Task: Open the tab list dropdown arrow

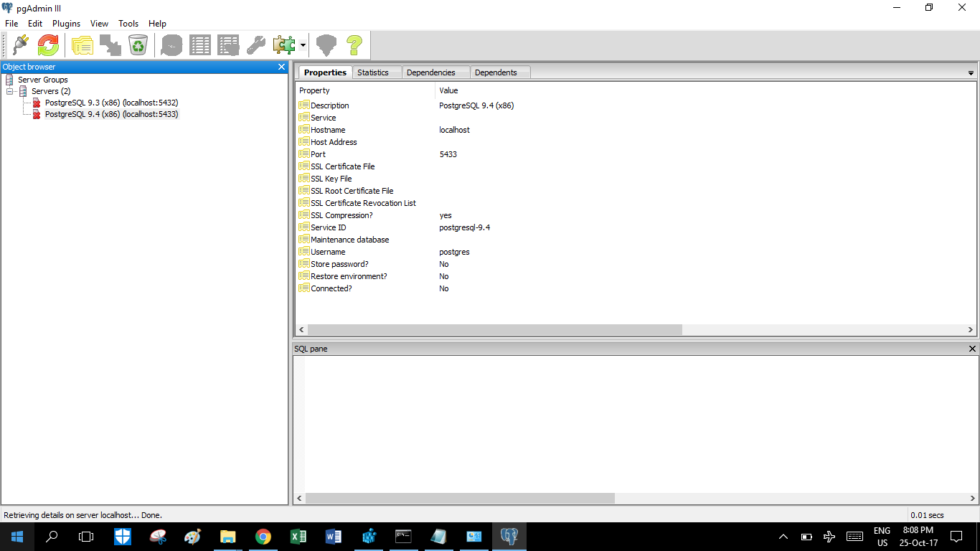Action: coord(971,73)
